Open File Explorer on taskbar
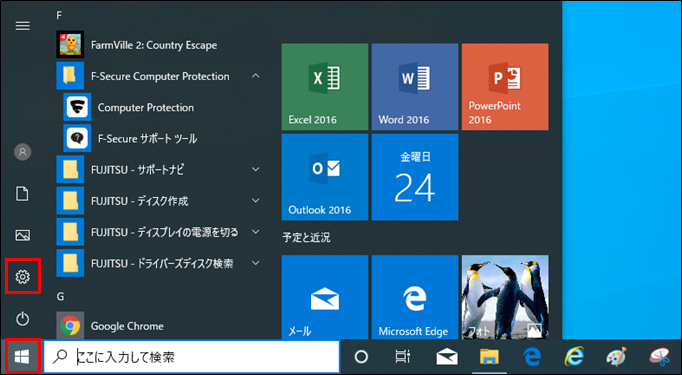This screenshot has width=682, height=375. tap(489, 357)
